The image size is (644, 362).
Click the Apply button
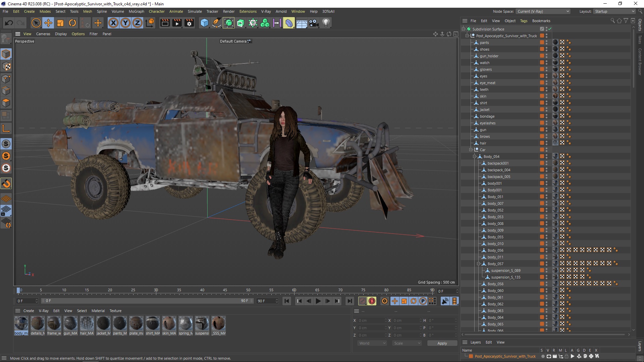click(x=442, y=343)
